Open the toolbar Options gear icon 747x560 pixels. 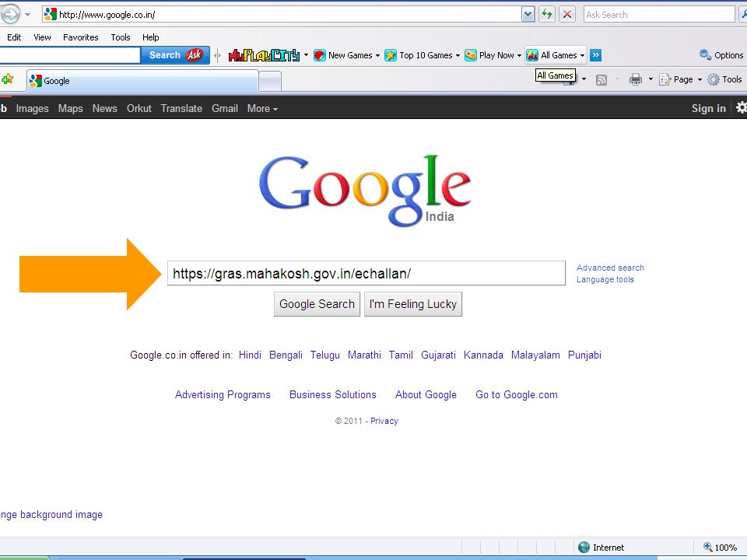coord(705,54)
